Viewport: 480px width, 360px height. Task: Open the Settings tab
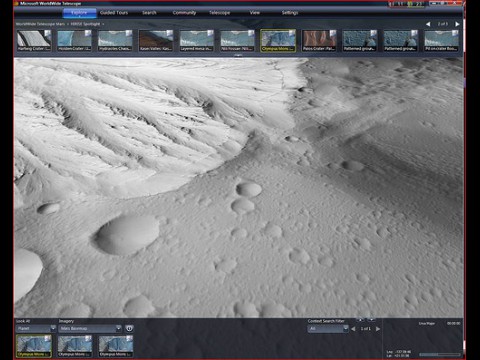point(290,13)
